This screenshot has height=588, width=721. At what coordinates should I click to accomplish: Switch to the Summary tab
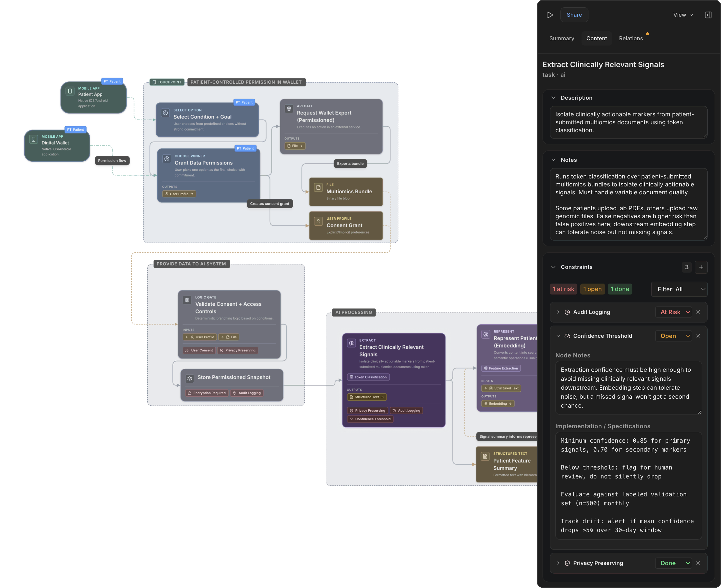[562, 39]
